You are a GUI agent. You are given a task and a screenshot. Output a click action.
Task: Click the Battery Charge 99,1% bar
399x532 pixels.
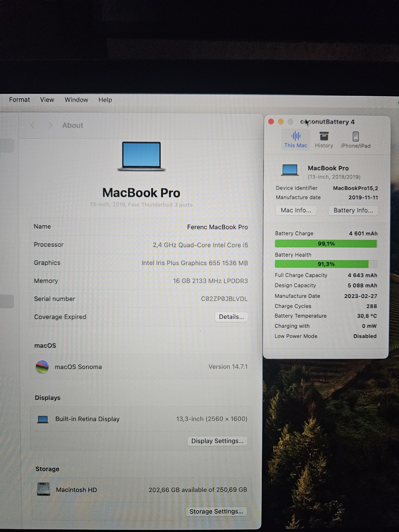click(x=326, y=244)
